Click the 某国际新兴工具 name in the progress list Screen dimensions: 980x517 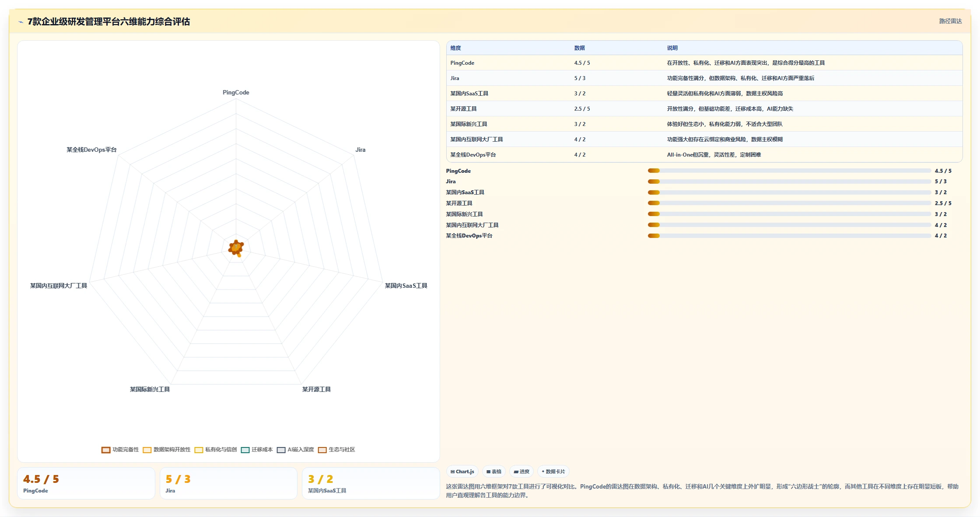(x=464, y=214)
